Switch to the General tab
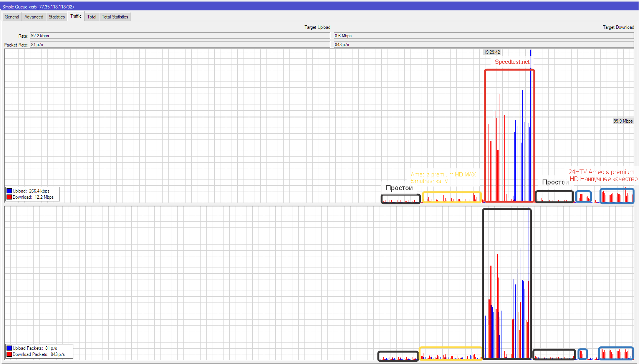644x364 pixels. pos(12,17)
